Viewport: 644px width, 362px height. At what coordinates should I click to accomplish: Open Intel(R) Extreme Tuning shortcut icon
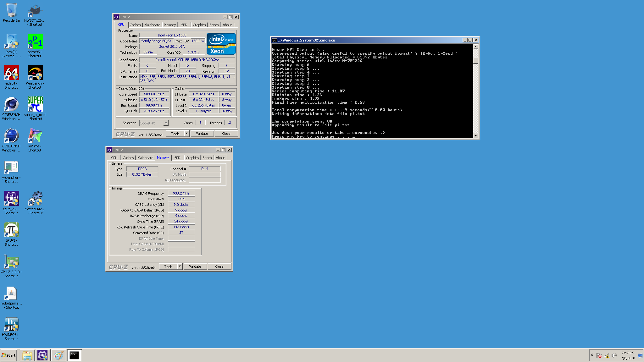[x=11, y=46]
